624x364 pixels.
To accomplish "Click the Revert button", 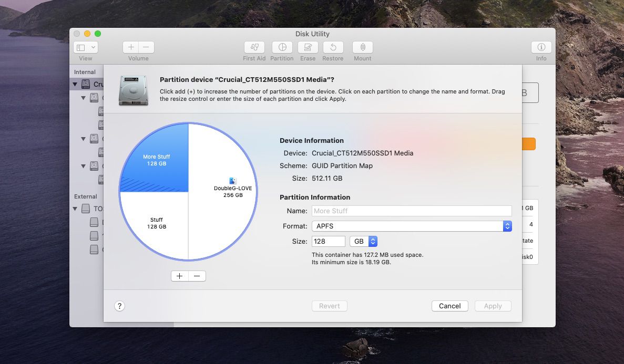I will [x=330, y=306].
